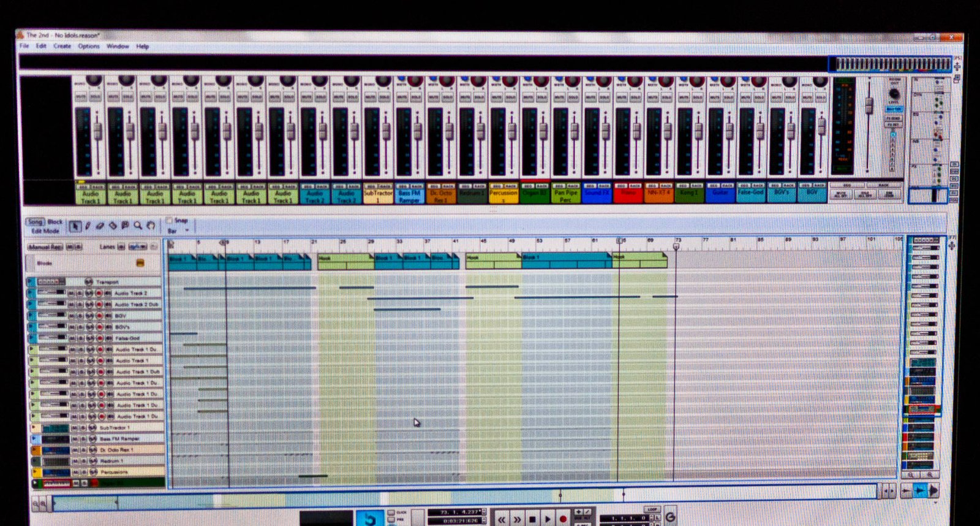Expand the SubTractor 1 track
The width and height of the screenshot is (980, 526).
pos(34,428)
